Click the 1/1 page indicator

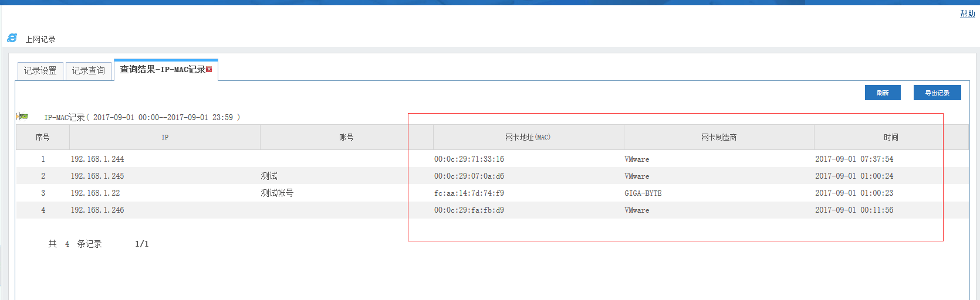pos(141,244)
